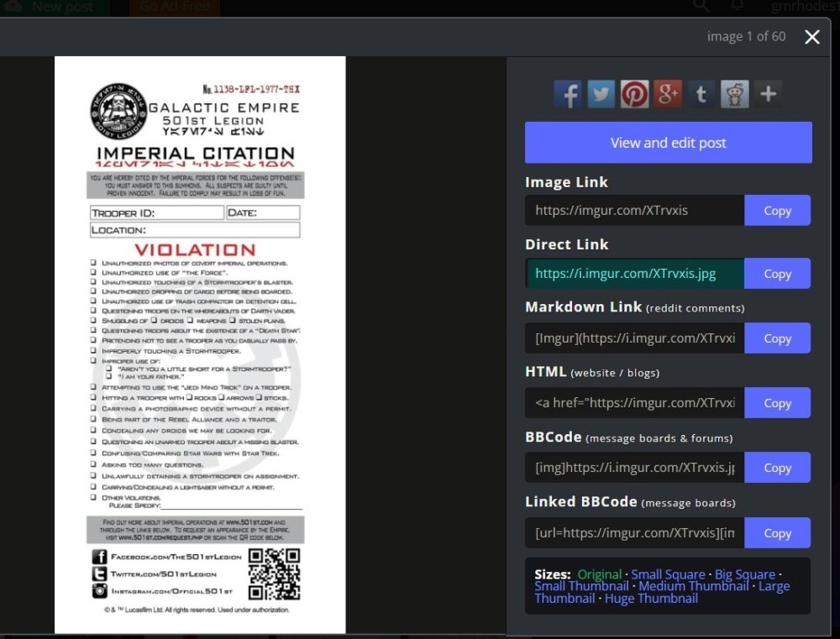Viewport: 840px width, 639px height.
Task: Choose the Small Square size
Action: point(668,574)
